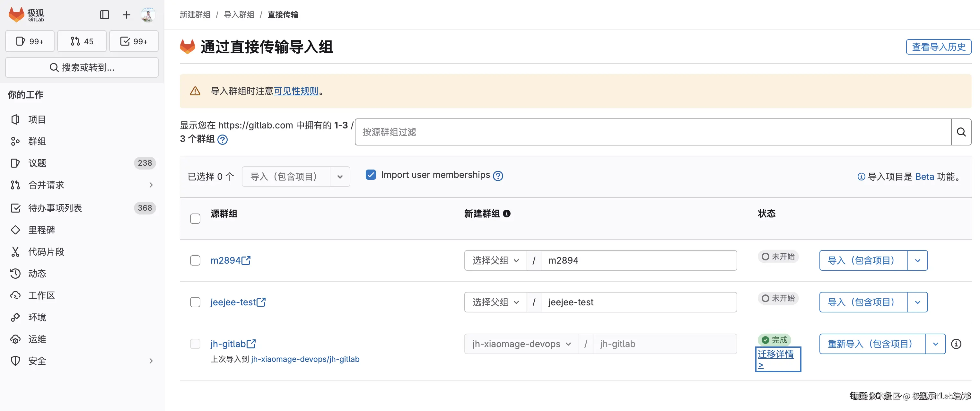This screenshot has width=980, height=411.
Task: Check the checkbox next to m2894
Action: coord(195,260)
